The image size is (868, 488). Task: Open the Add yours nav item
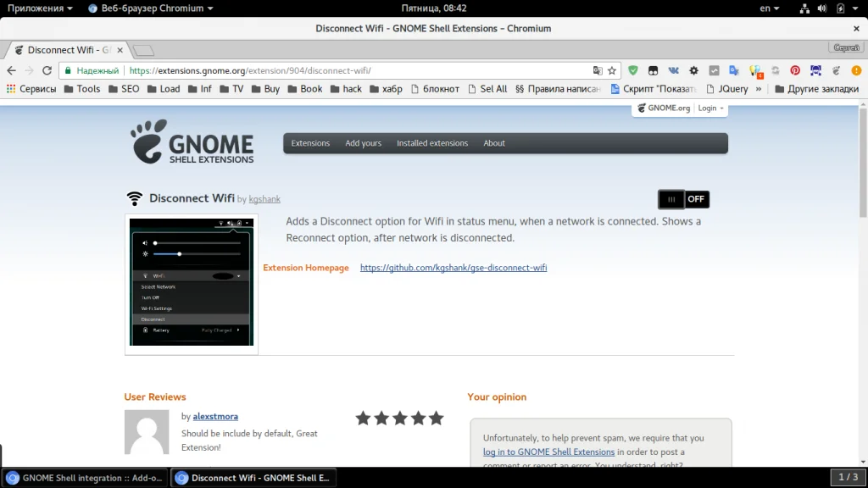(x=363, y=143)
